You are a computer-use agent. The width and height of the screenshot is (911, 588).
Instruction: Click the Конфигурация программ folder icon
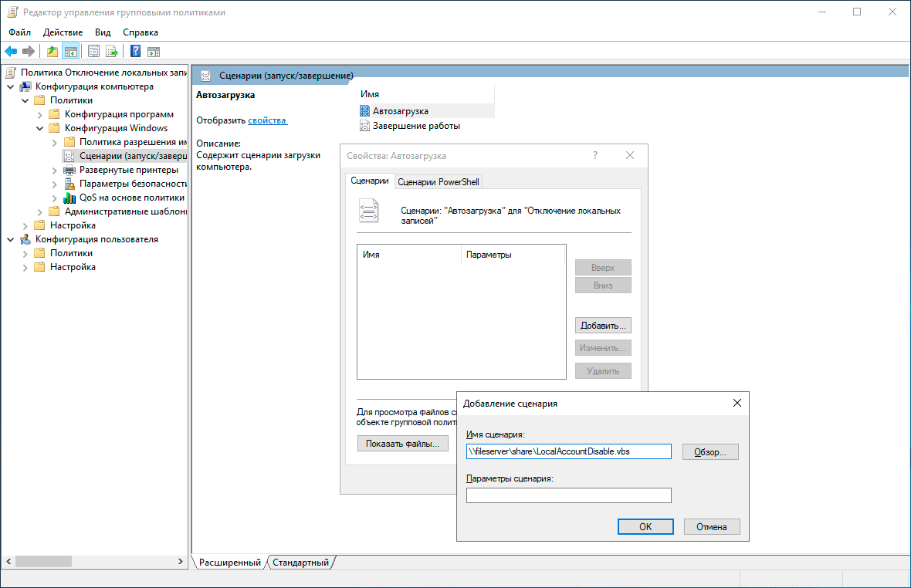pos(54,114)
